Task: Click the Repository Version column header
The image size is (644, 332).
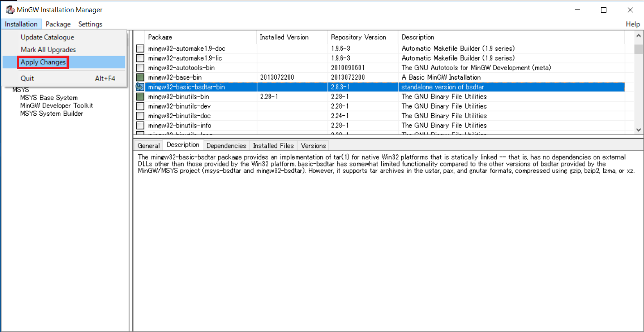Action: tap(358, 37)
